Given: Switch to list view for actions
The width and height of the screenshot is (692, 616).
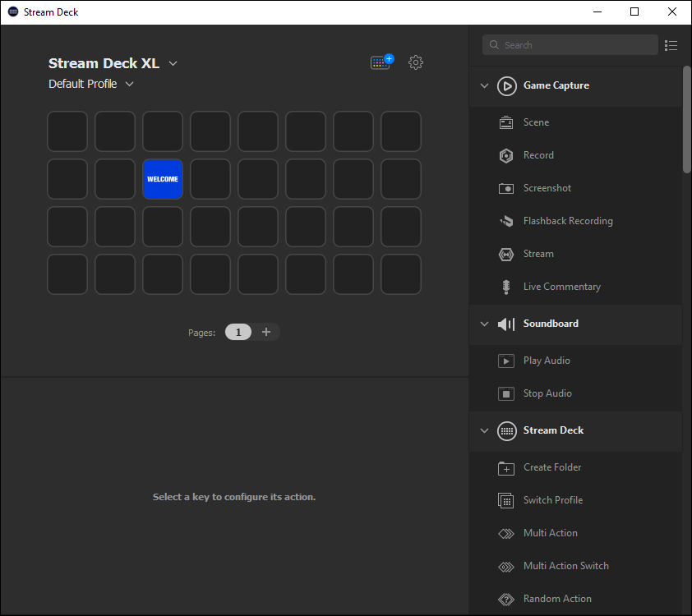Looking at the screenshot, I should [671, 45].
